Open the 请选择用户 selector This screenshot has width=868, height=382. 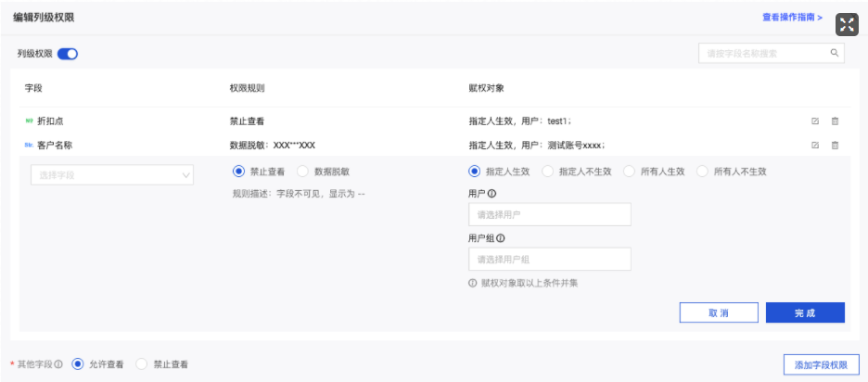pyautogui.click(x=550, y=214)
